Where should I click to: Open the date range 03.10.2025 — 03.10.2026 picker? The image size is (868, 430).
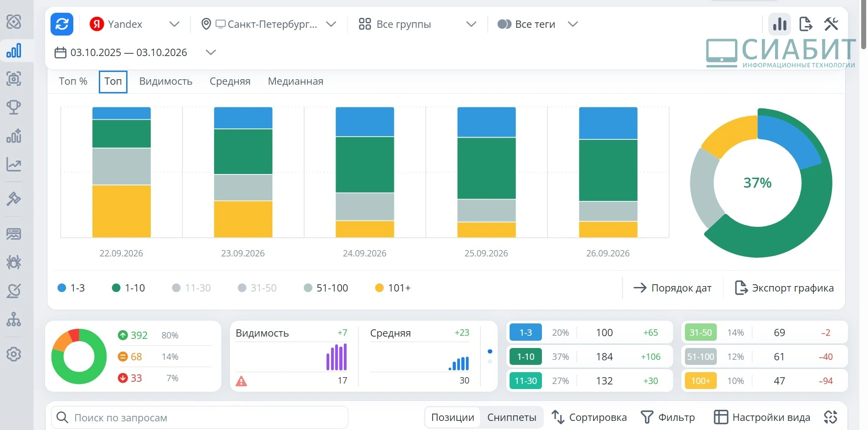[135, 52]
